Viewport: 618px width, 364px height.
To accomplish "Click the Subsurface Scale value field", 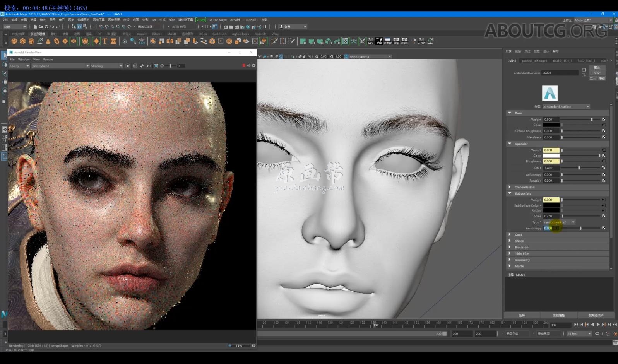I will (551, 216).
